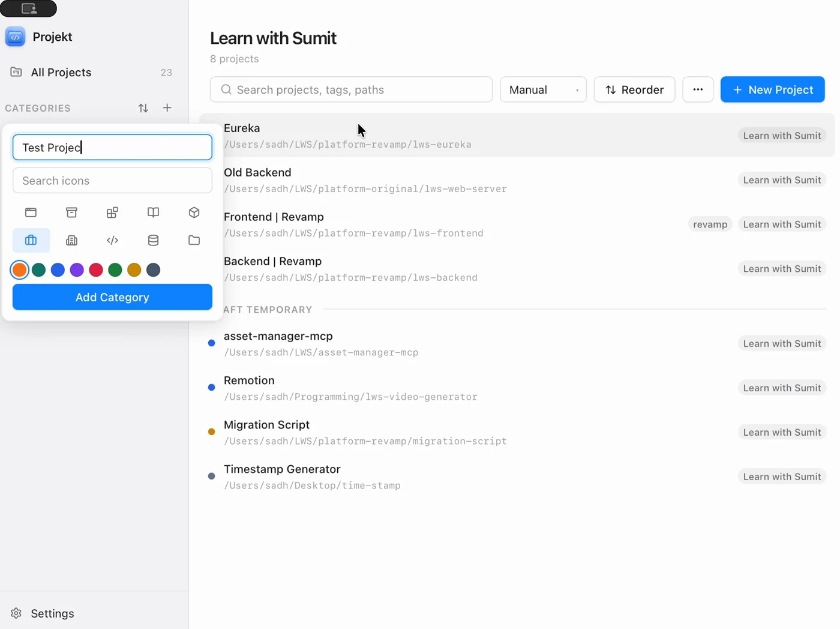The width and height of the screenshot is (840, 629).
Task: Select the 3D cube icon
Action: coord(194,212)
